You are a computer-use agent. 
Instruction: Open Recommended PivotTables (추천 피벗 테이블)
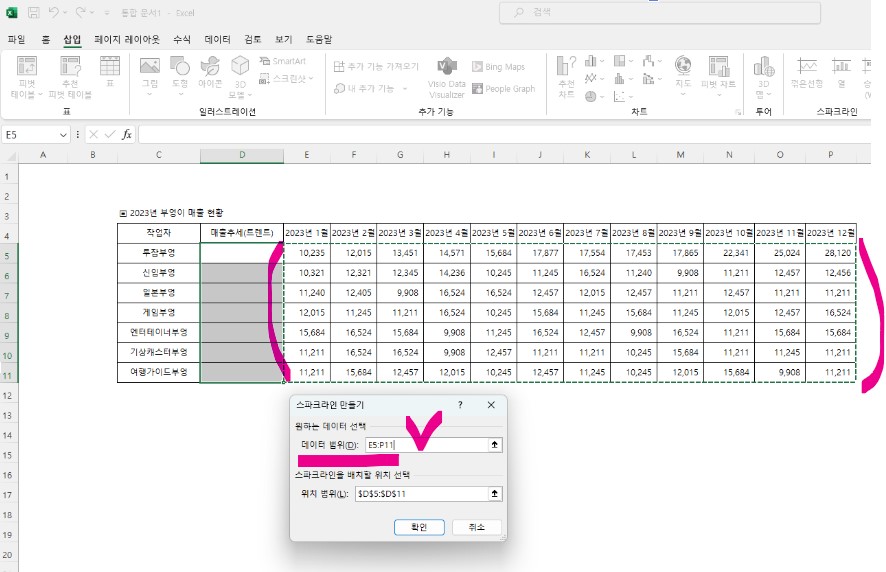70,77
